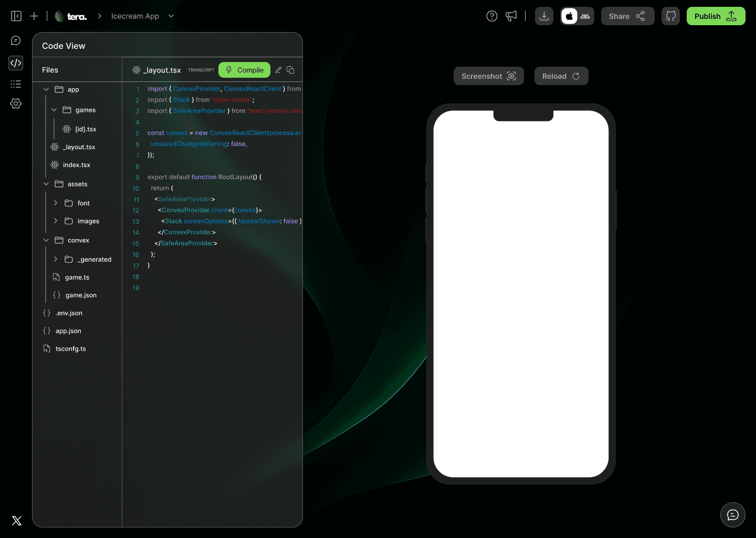Open game.json file
Viewport: 756px width, 538px height.
click(75, 295)
